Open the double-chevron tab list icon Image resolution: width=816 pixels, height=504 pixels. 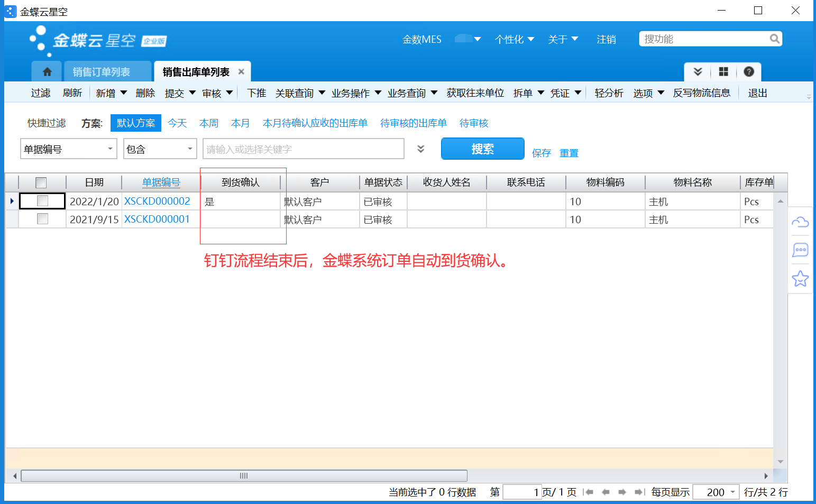click(x=698, y=72)
